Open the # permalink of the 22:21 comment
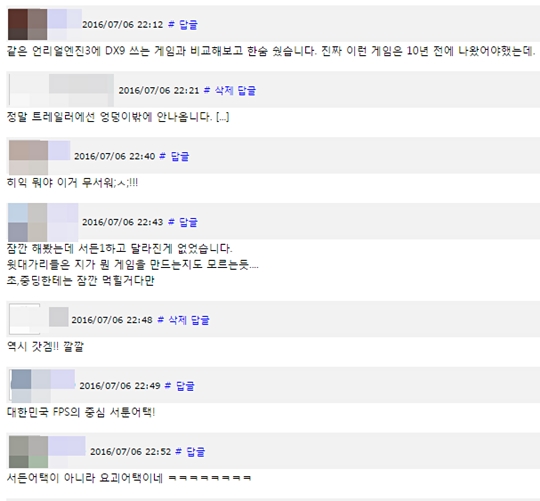This screenshot has height=501, width=540. click(207, 90)
